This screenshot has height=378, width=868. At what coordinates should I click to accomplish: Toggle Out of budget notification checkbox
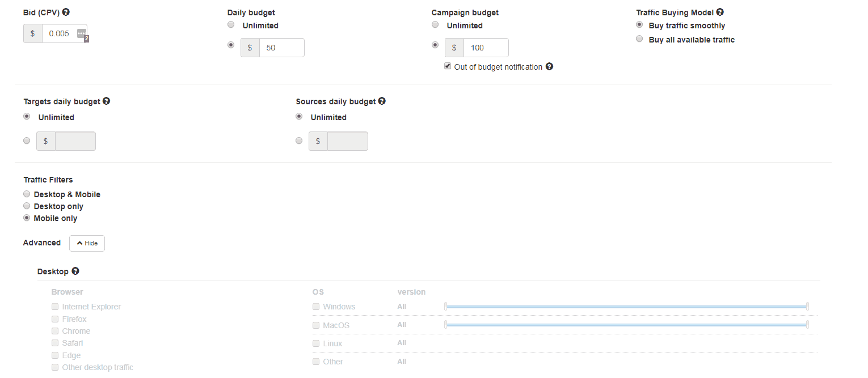(x=448, y=66)
